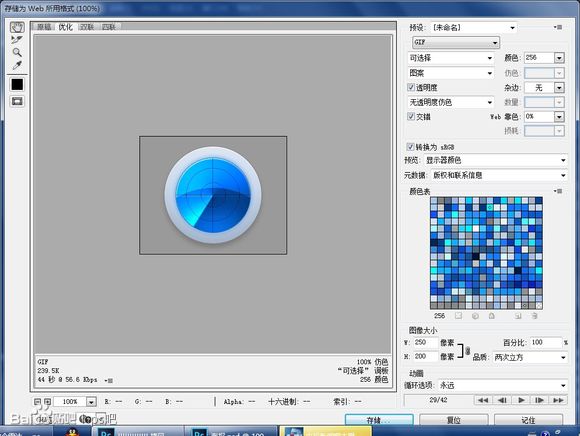580x436 pixels.
Task: Select the Zoom magnifier tool
Action: (x=17, y=52)
